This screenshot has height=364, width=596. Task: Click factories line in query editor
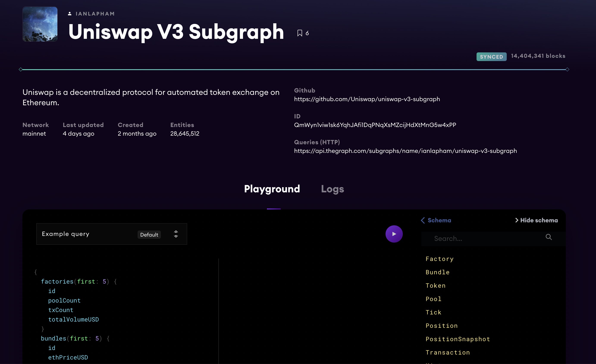point(79,282)
